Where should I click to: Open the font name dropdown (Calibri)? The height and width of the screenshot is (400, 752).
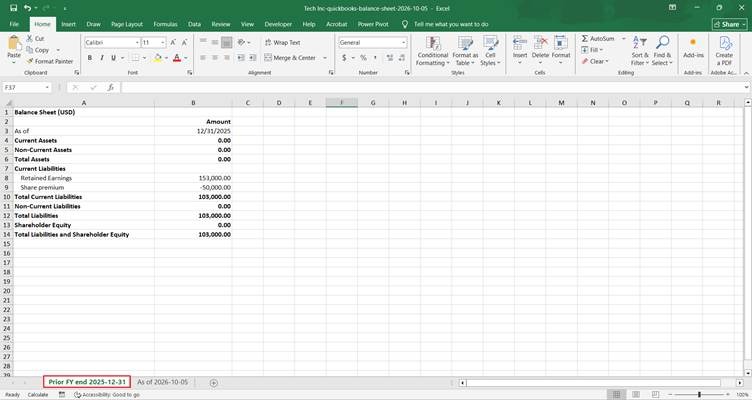coord(137,43)
